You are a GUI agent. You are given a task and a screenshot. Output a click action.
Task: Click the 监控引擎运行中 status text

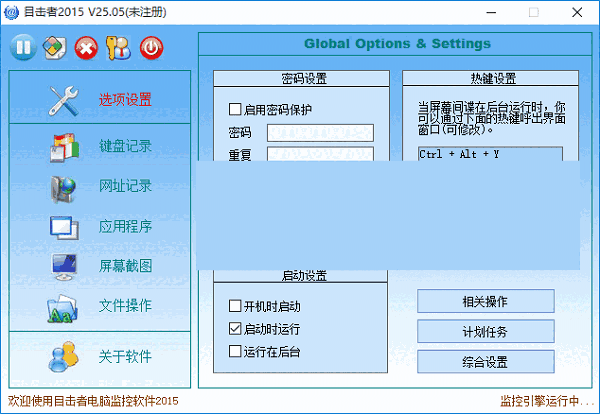point(546,401)
